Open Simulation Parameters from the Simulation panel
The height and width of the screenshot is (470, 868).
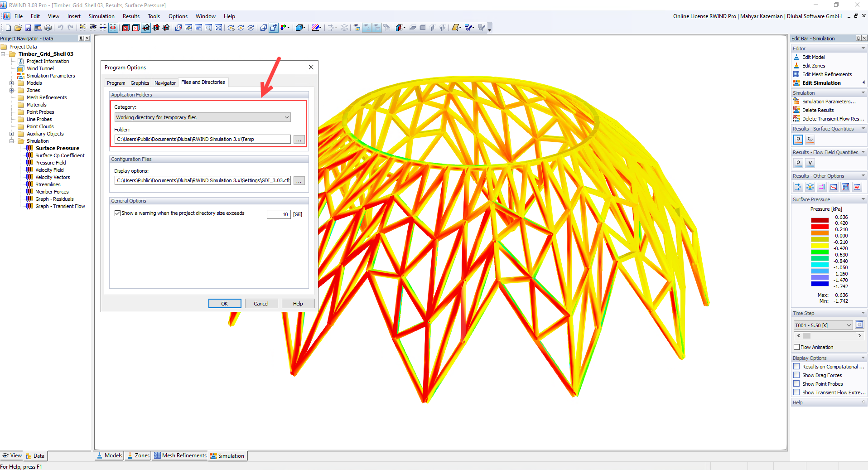pyautogui.click(x=825, y=101)
